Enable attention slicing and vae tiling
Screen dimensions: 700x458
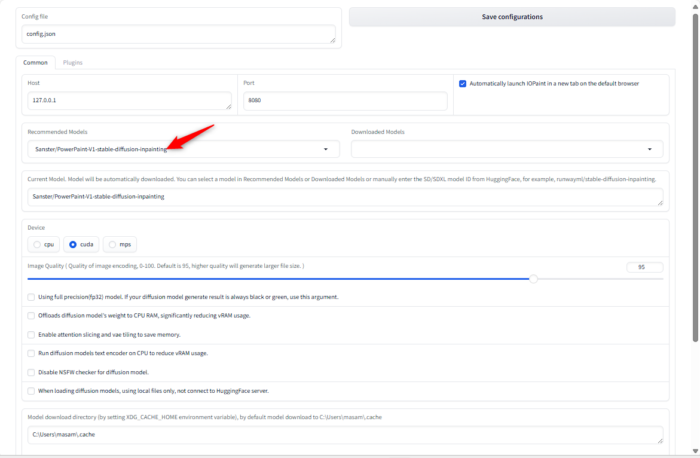31,334
